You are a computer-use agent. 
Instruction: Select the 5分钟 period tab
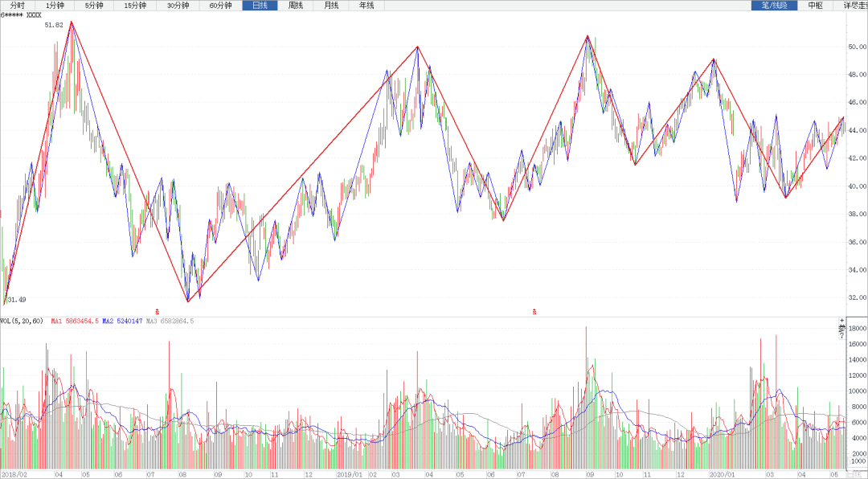point(95,6)
